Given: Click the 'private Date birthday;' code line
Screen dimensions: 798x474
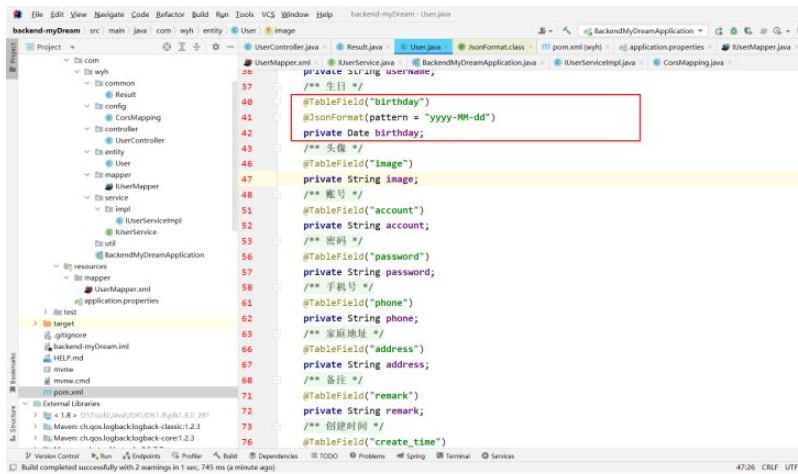Looking at the screenshot, I should pyautogui.click(x=363, y=133).
